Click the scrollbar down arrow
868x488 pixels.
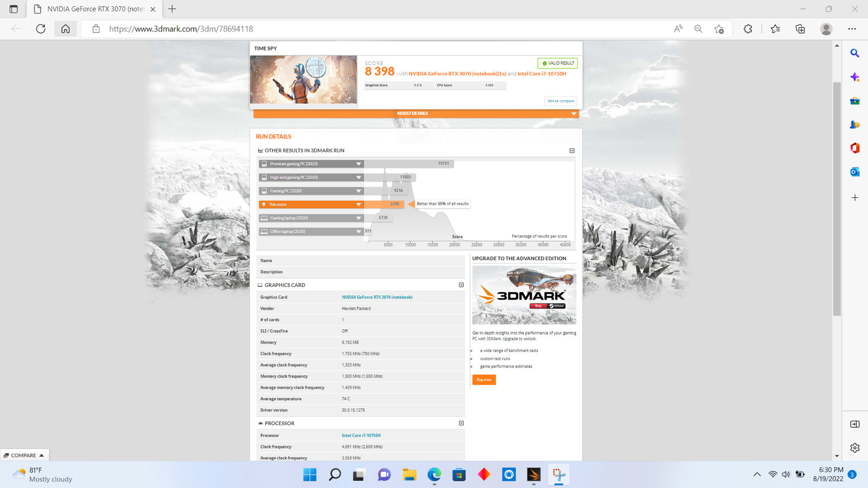[837, 456]
